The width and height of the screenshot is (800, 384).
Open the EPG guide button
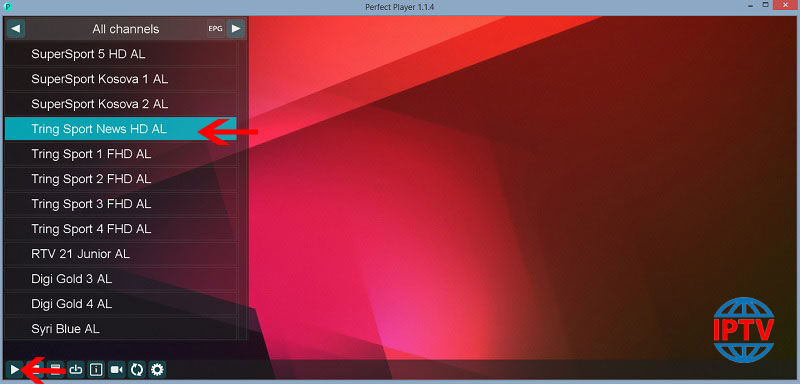215,29
